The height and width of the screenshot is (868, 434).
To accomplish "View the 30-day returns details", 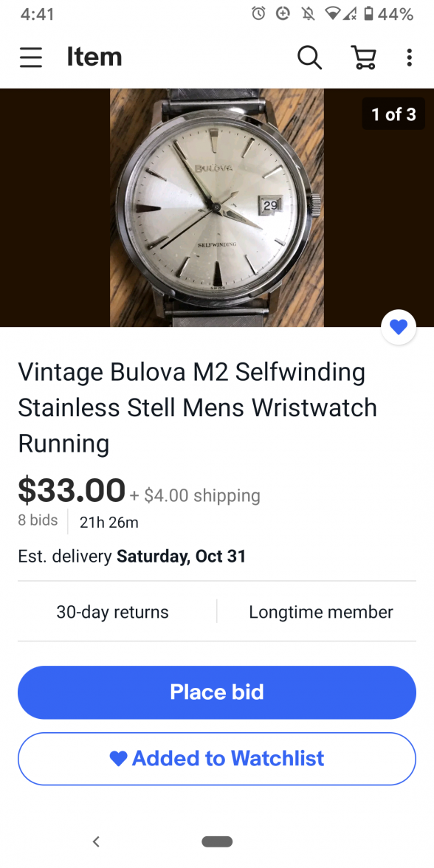I will pyautogui.click(x=112, y=612).
